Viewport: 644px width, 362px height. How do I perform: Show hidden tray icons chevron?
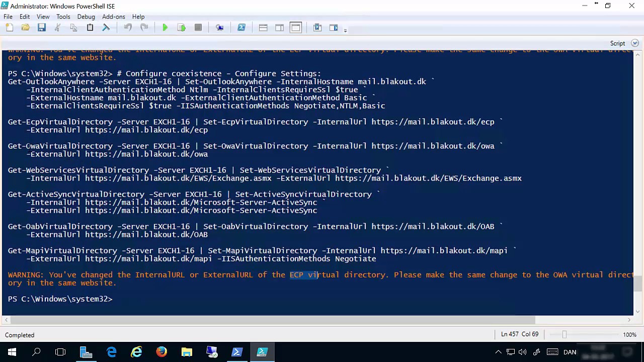[498, 352]
